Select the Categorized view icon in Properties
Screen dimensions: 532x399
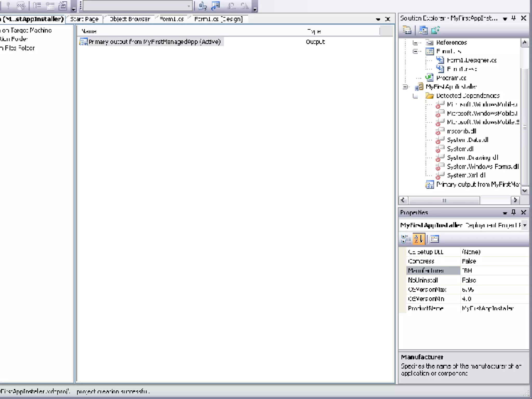click(x=405, y=239)
